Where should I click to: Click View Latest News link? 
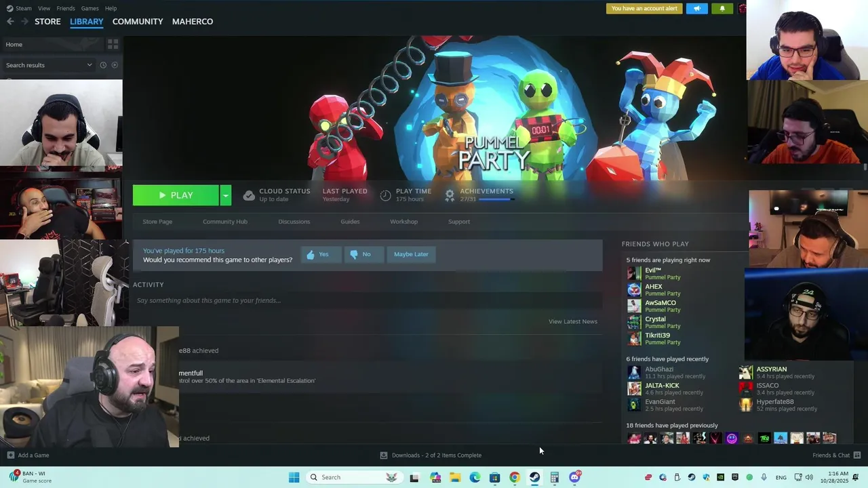coord(573,321)
